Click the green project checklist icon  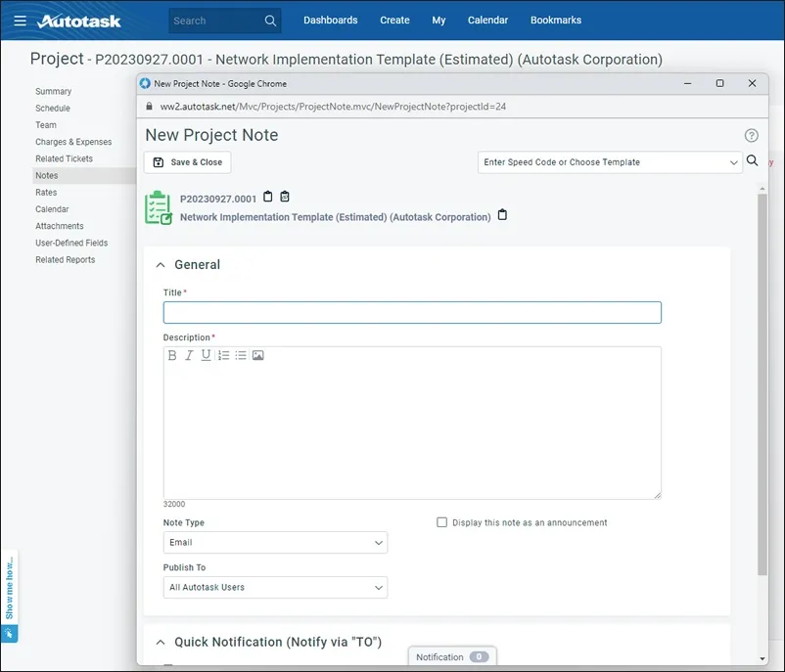tap(159, 207)
